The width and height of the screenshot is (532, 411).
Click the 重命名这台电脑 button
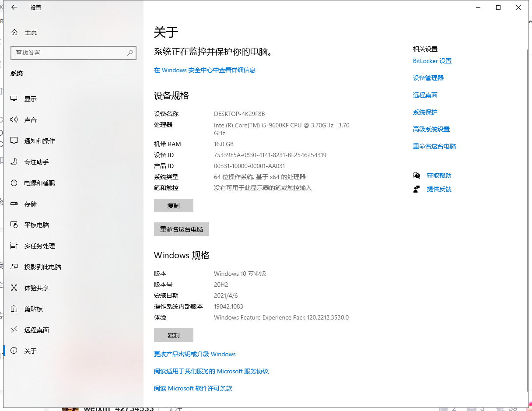[x=181, y=229]
